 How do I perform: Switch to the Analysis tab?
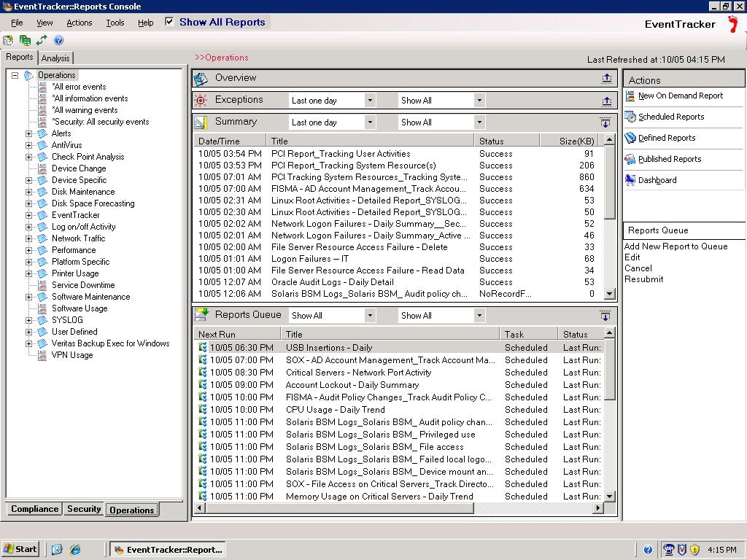click(x=55, y=58)
